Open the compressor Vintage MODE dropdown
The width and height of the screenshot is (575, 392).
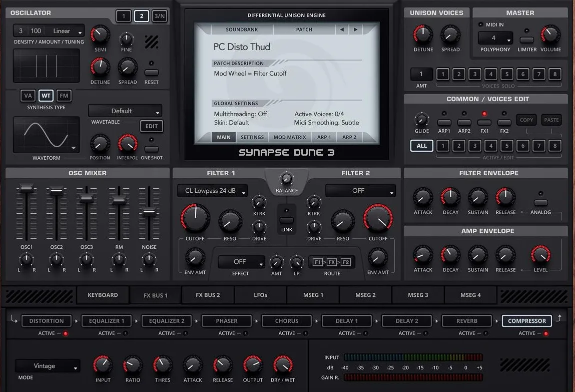(x=48, y=365)
